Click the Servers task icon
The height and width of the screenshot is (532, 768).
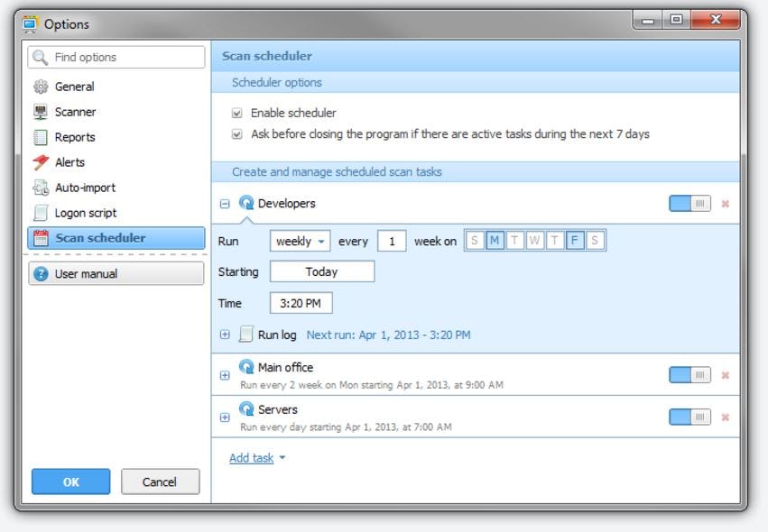point(246,408)
